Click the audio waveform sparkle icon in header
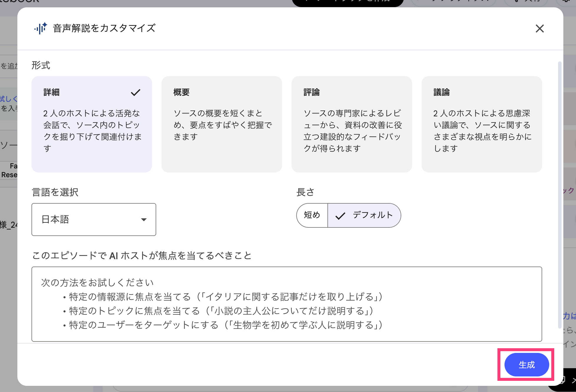The height and width of the screenshot is (392, 576). coord(41,28)
